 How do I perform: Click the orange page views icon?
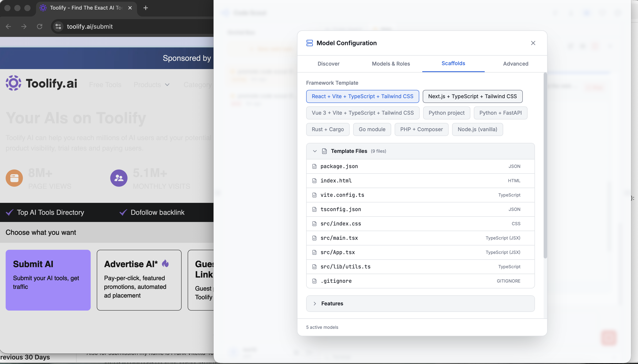click(14, 178)
